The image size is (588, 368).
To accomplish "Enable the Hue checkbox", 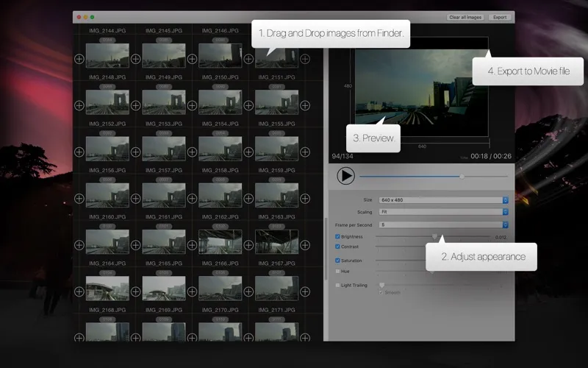I will point(337,271).
